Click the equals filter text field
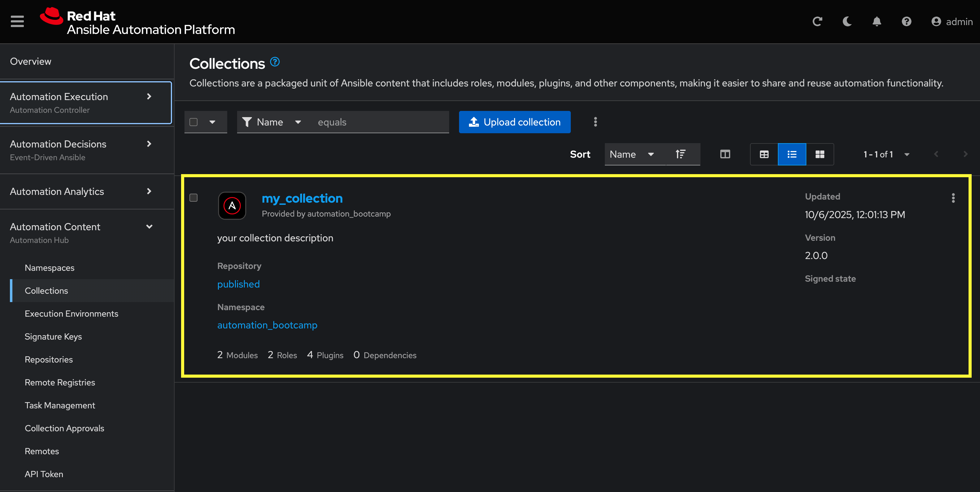This screenshot has height=492, width=980. click(x=380, y=122)
